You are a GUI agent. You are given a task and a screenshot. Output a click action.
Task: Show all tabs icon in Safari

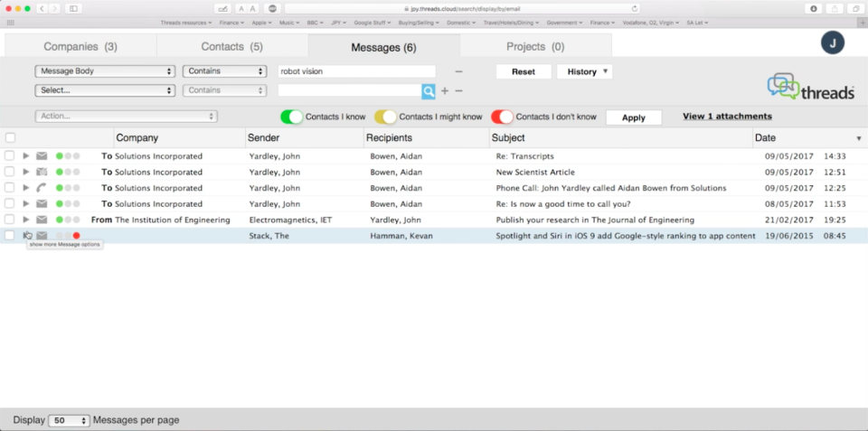855,8
